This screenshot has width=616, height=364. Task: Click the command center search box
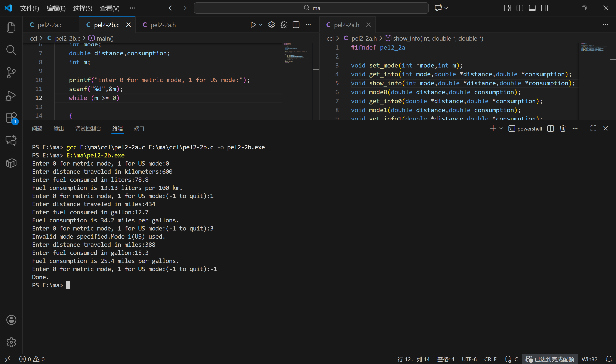point(311,8)
